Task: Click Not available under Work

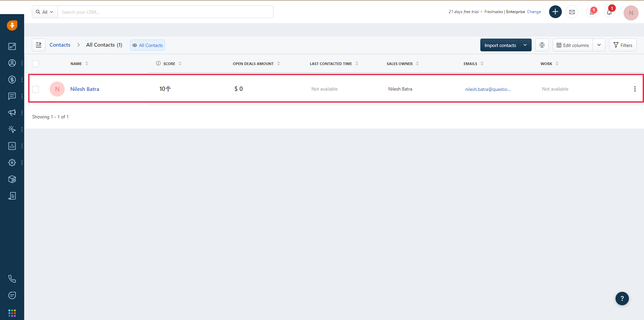Action: [555, 89]
